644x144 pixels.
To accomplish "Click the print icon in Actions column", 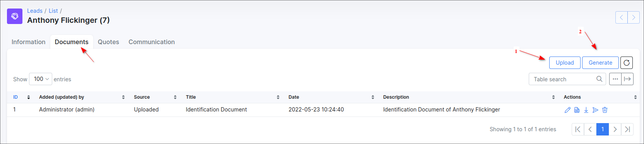I will 577,110.
